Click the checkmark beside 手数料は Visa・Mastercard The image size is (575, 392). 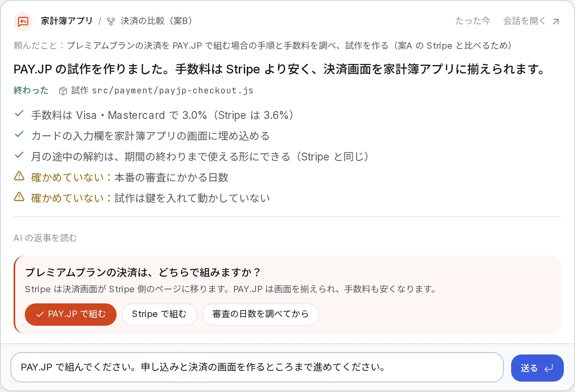tap(19, 114)
